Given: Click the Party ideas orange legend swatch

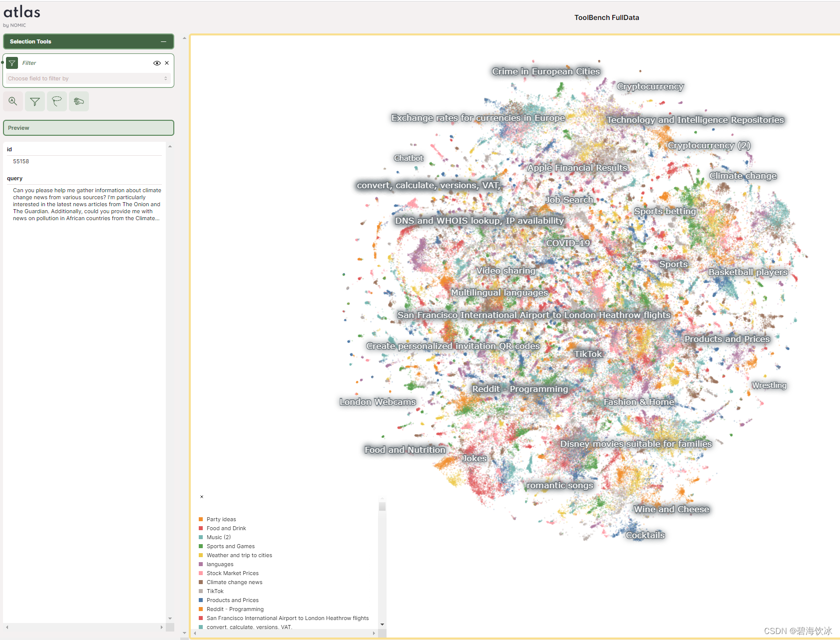Looking at the screenshot, I should [201, 519].
